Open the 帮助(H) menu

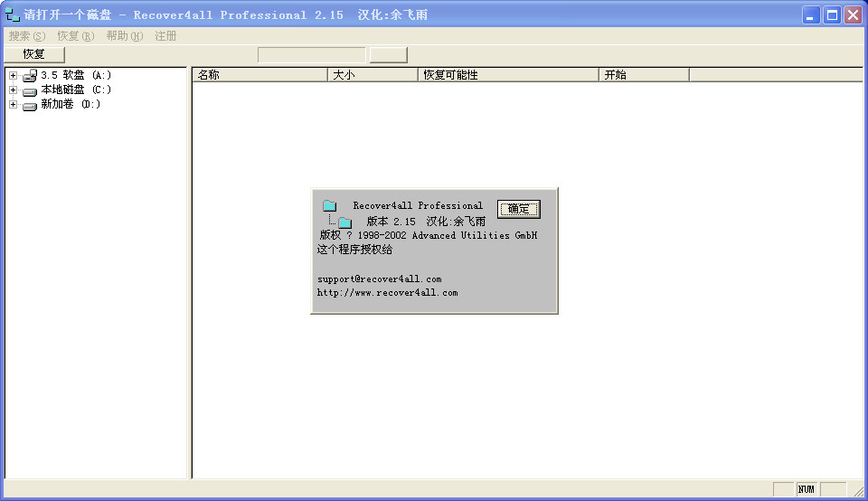coord(125,36)
